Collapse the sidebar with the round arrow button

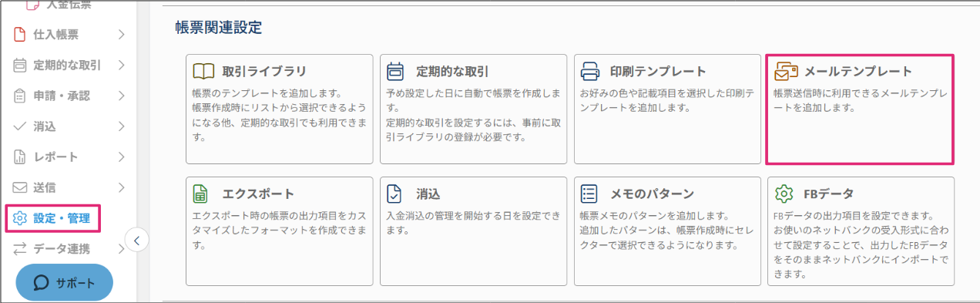[x=136, y=240]
